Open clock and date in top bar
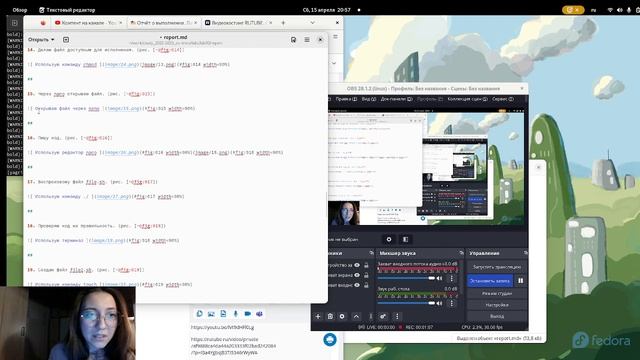 click(327, 10)
